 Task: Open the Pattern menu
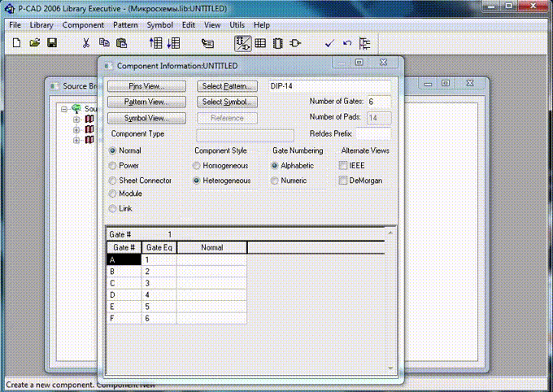(125, 25)
